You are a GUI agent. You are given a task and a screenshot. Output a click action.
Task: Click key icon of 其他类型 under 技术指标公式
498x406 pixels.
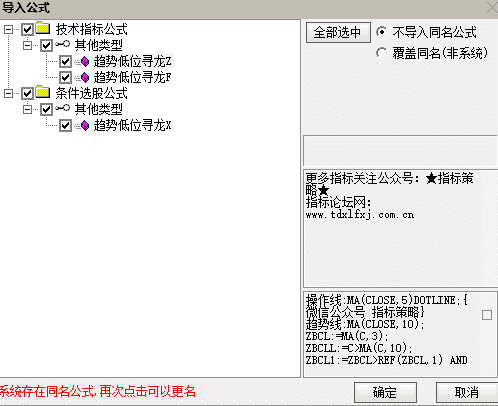coord(63,44)
